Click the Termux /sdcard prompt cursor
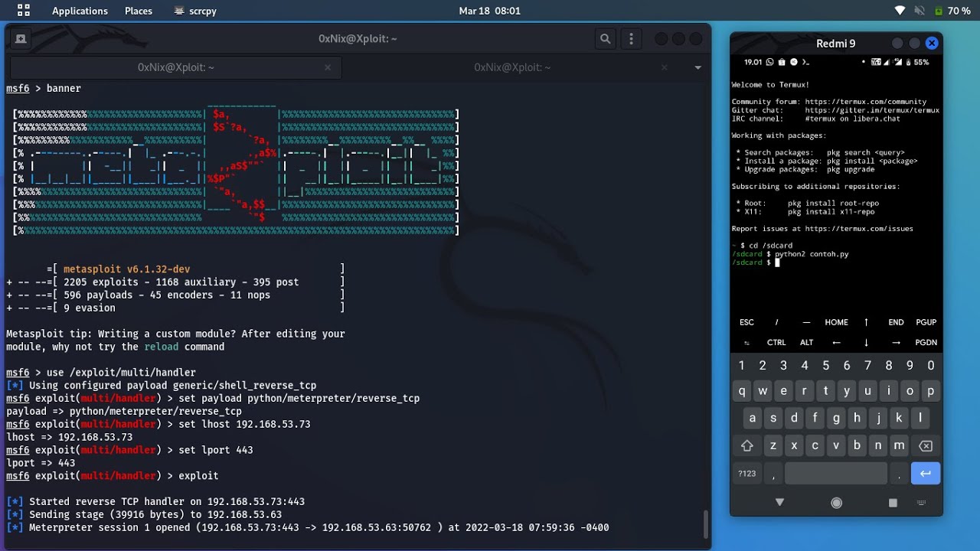 777,262
